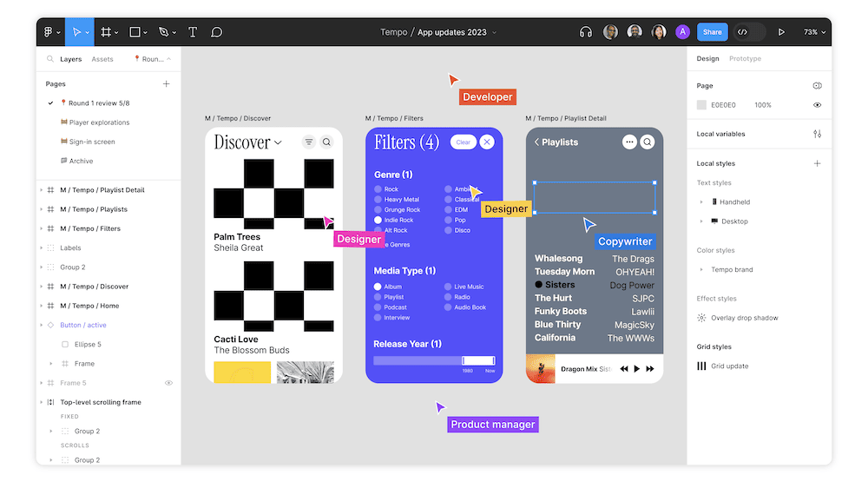Click the purple A user avatar
The image size is (868, 495).
tap(682, 32)
